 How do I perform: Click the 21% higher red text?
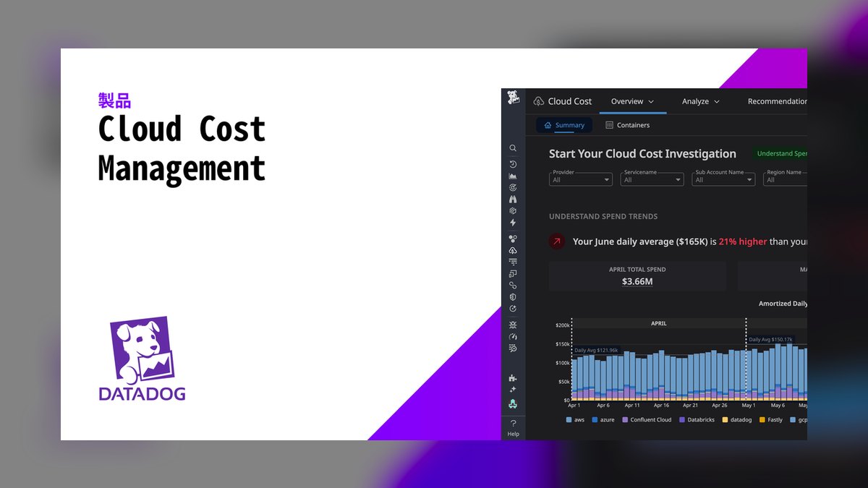click(743, 241)
